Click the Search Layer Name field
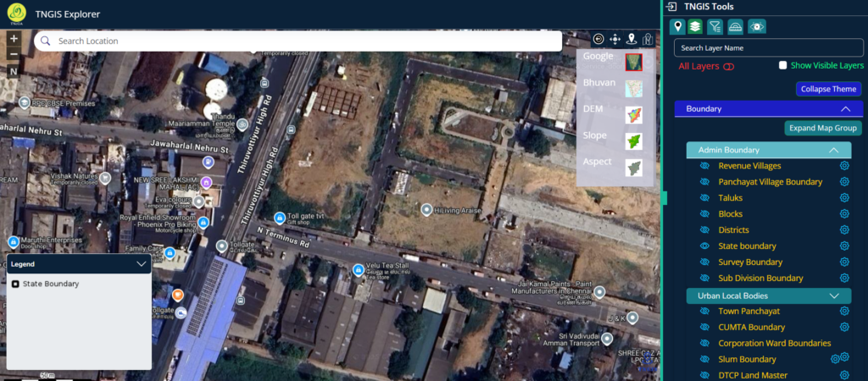This screenshot has height=381, width=868. (769, 48)
